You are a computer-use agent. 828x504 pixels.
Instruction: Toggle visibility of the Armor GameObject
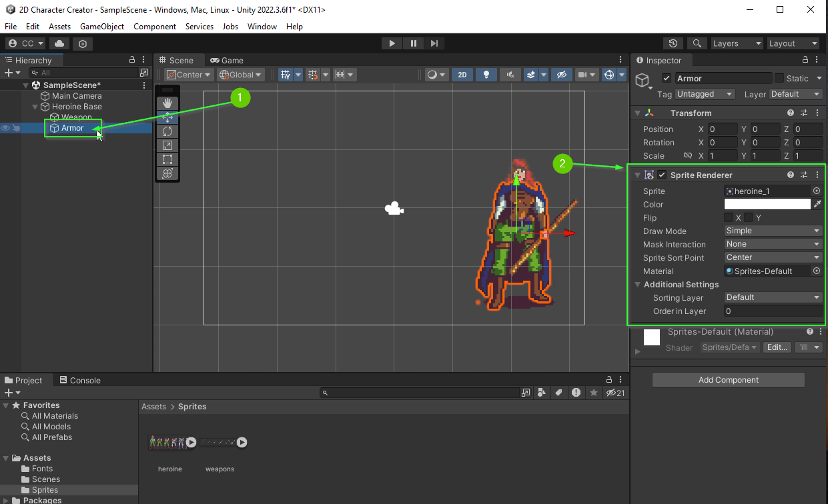[5, 128]
